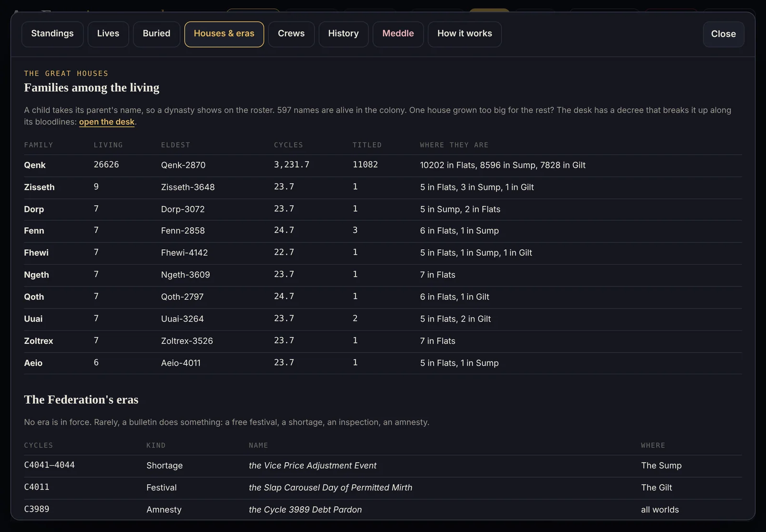Click the Zoltrex family name
This screenshot has height=532, width=766.
pyautogui.click(x=39, y=341)
